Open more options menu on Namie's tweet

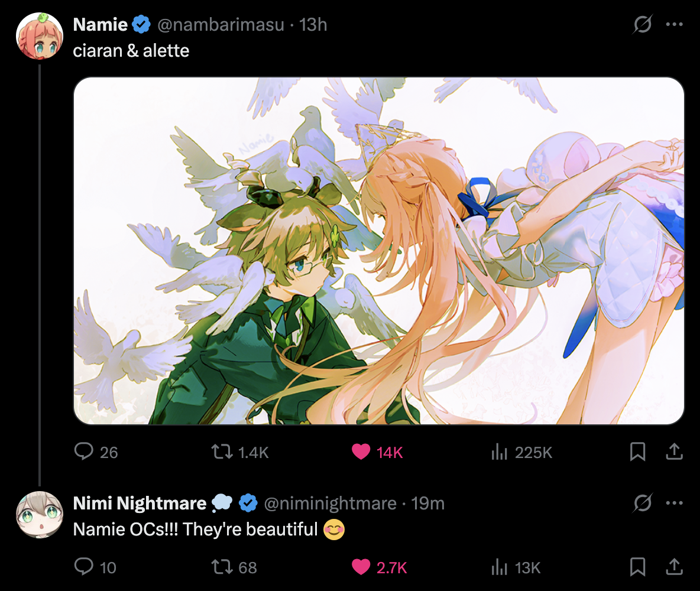pyautogui.click(x=674, y=24)
